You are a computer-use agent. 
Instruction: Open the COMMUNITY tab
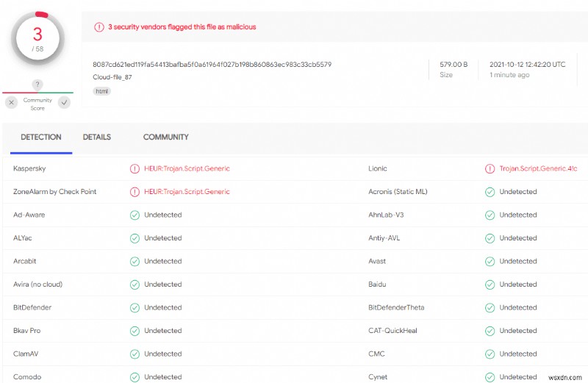click(165, 137)
